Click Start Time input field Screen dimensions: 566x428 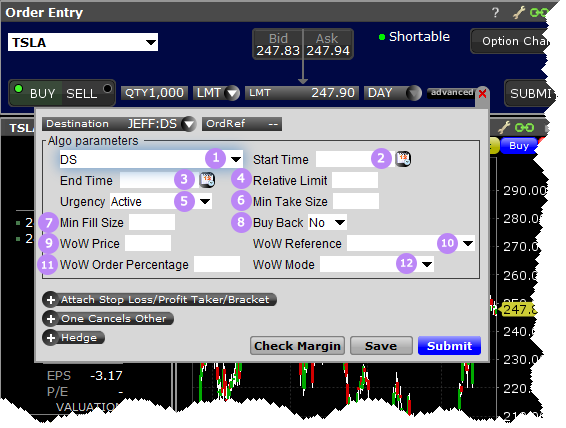pyautogui.click(x=355, y=159)
